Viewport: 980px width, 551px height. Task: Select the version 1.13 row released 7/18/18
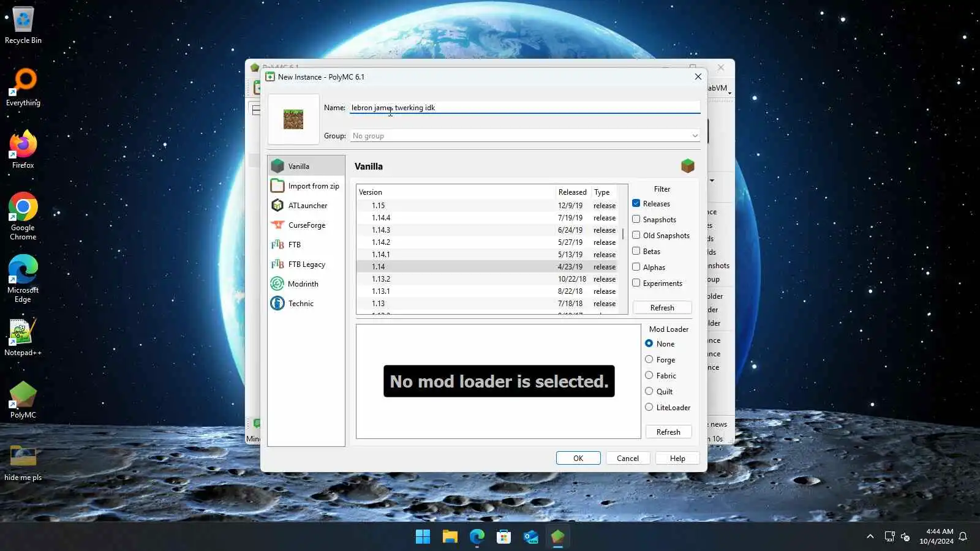(x=488, y=304)
